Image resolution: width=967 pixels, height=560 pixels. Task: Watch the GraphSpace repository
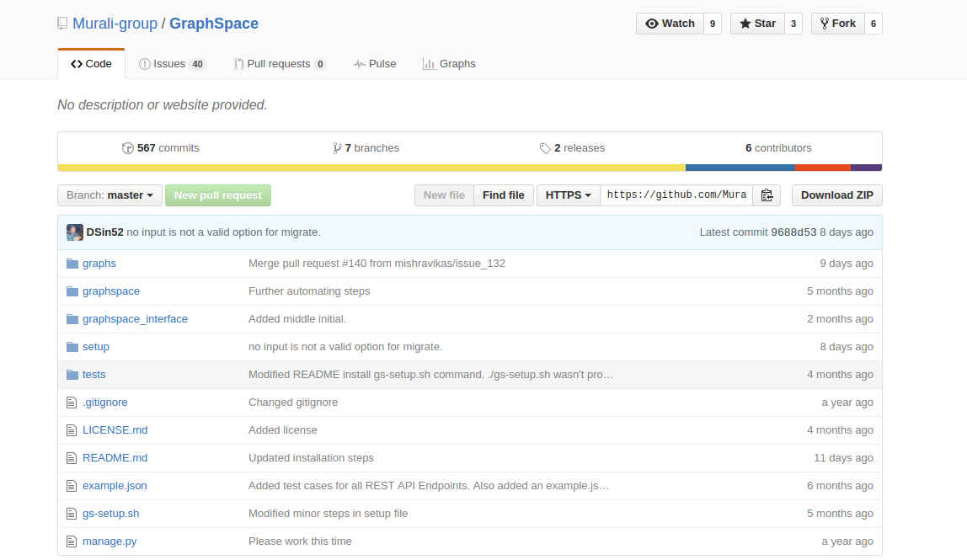670,24
